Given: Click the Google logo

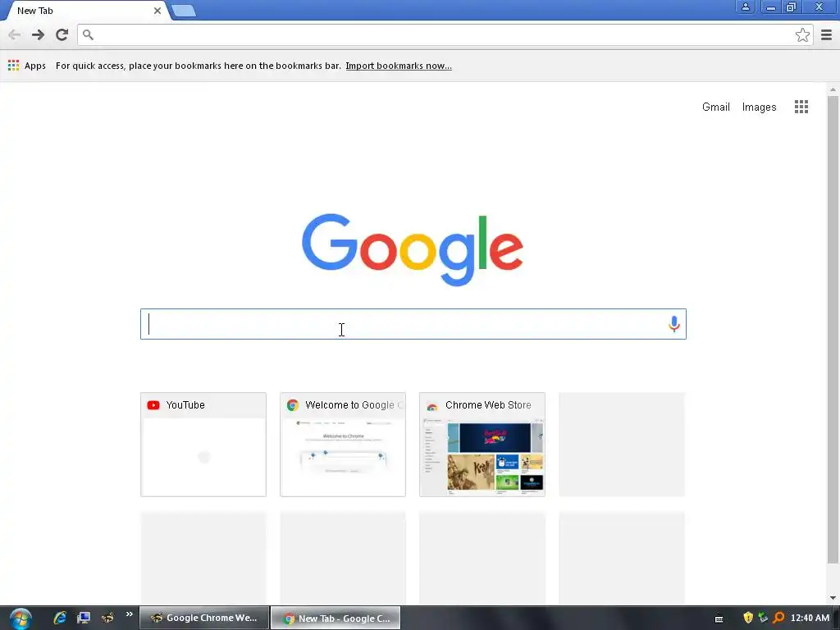Looking at the screenshot, I should point(413,249).
